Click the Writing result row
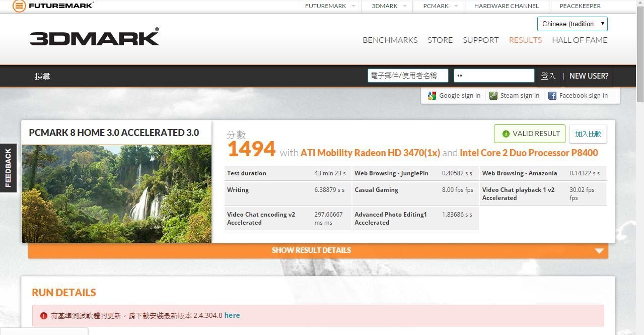 (288, 194)
